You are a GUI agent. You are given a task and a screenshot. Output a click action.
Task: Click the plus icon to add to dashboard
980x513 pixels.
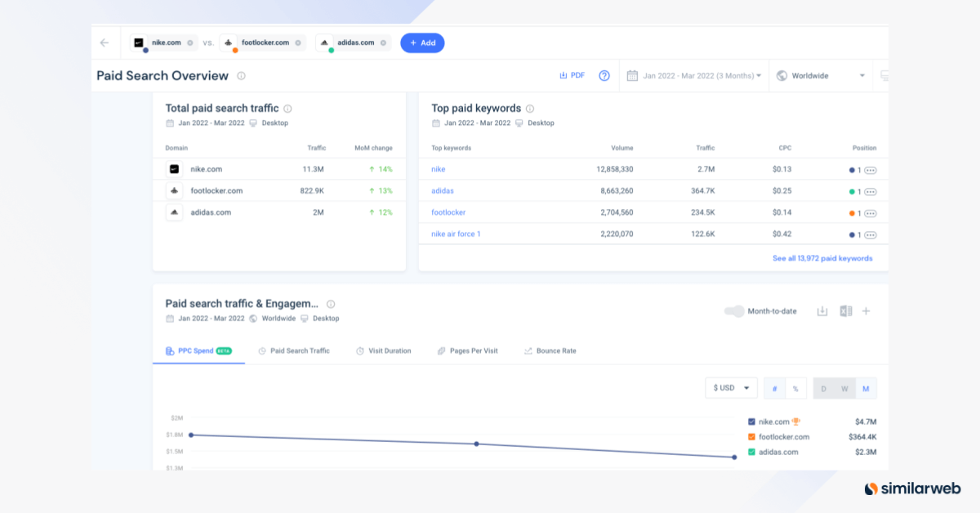pyautogui.click(x=866, y=311)
